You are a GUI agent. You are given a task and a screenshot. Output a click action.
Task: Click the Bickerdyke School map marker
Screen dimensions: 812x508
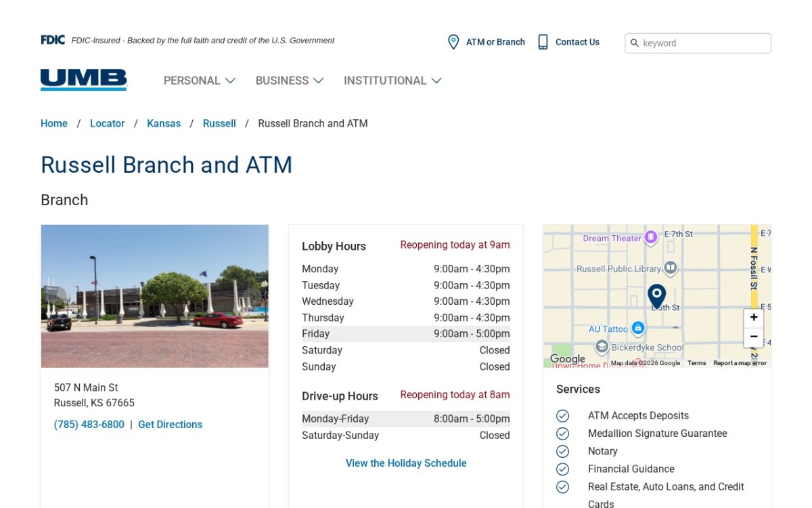pyautogui.click(x=602, y=347)
